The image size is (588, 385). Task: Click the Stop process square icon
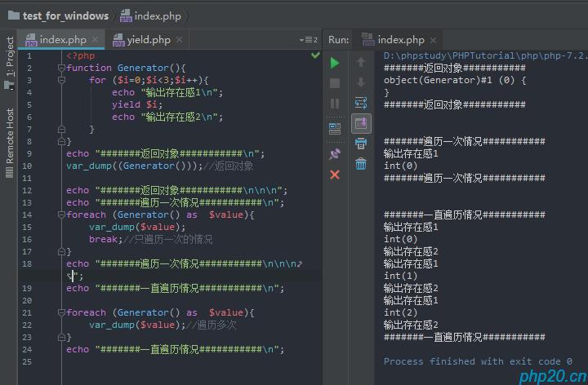point(335,83)
